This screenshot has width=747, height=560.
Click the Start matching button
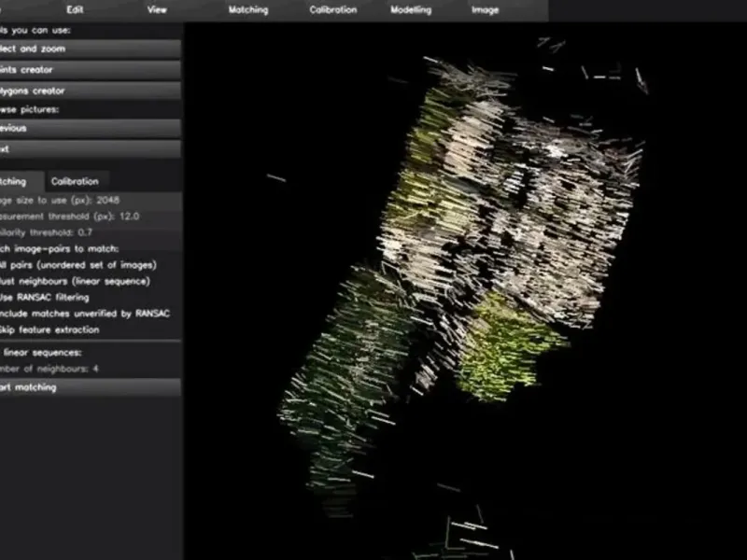point(90,387)
